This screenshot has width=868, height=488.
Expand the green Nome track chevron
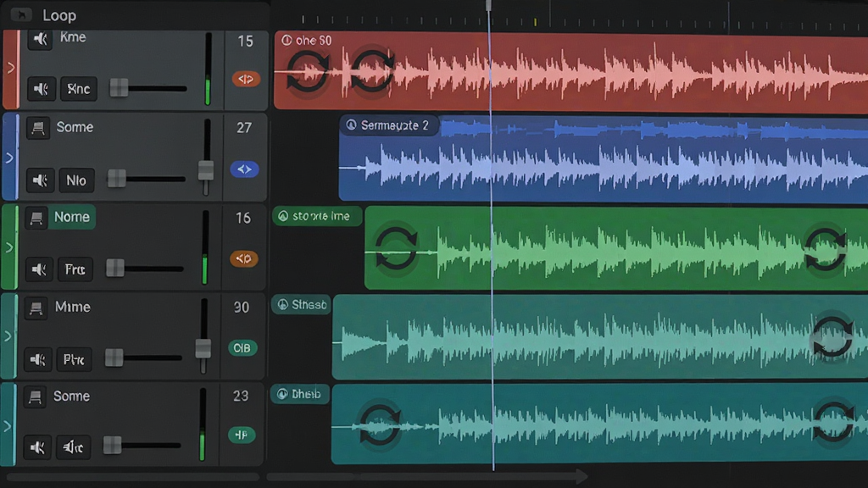point(8,247)
